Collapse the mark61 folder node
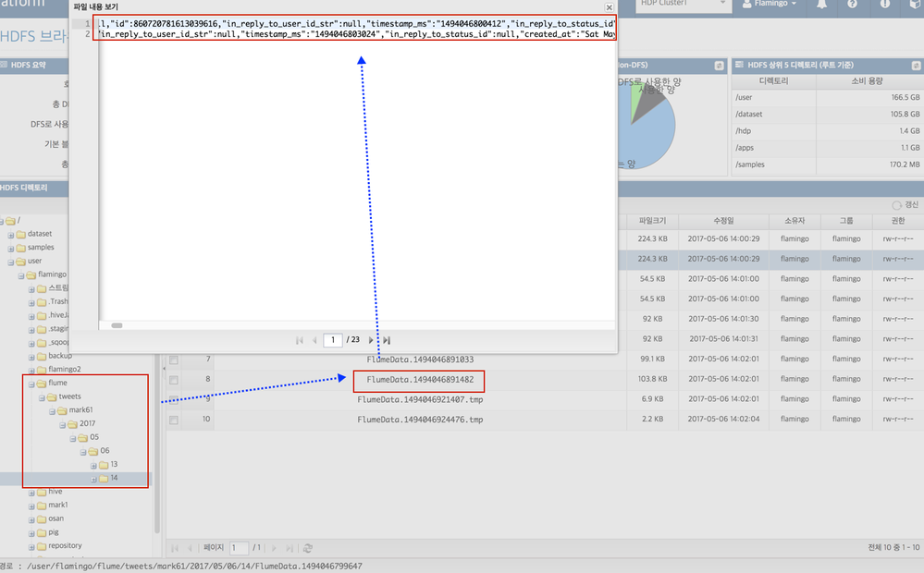This screenshot has height=573, width=924. (52, 410)
